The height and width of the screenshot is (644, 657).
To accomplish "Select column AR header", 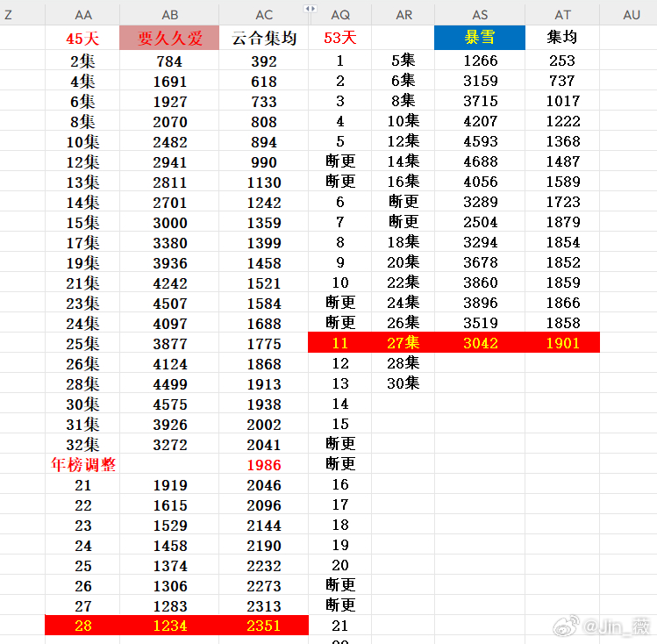I will point(403,15).
